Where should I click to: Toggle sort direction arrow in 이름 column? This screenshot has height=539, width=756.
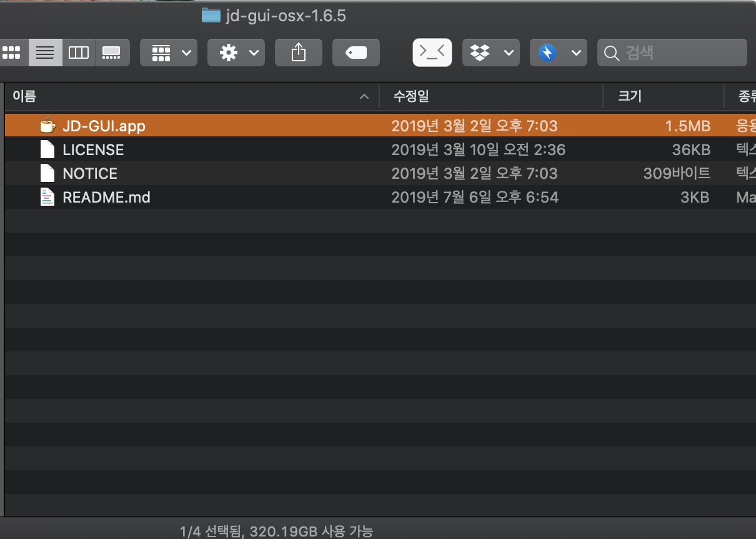coord(364,96)
